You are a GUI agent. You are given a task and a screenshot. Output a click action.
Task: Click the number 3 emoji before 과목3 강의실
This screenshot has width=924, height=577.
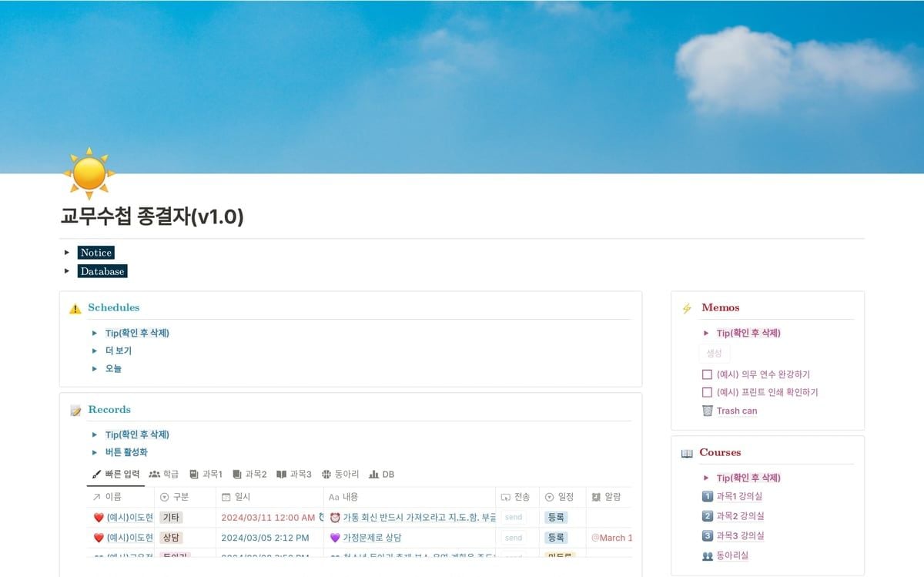click(708, 535)
